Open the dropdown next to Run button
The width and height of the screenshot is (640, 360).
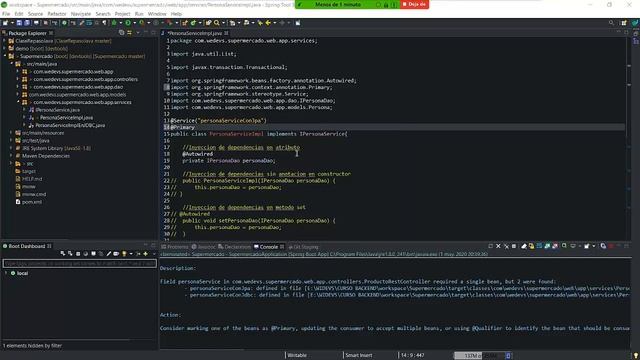(x=134, y=23)
